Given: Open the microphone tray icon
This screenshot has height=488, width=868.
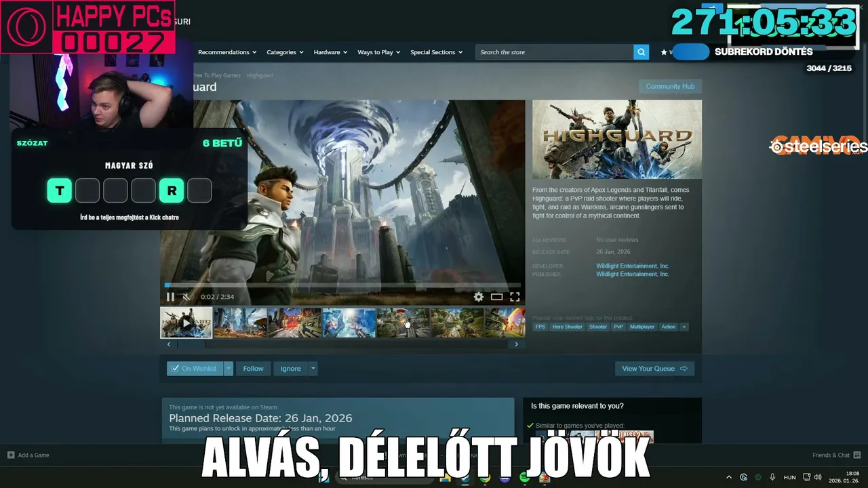Looking at the screenshot, I should point(772,477).
